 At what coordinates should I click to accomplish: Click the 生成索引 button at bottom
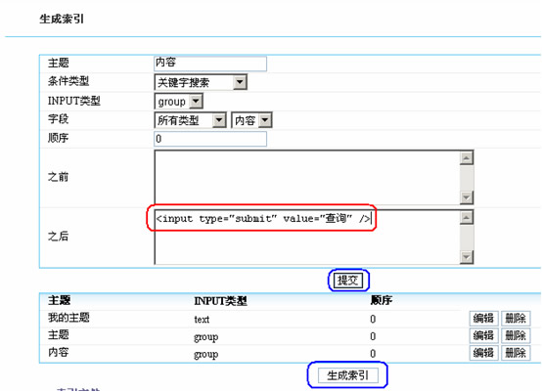(347, 375)
